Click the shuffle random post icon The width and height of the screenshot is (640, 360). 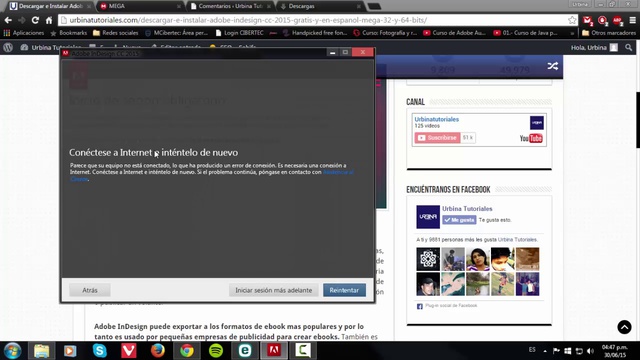(553, 66)
